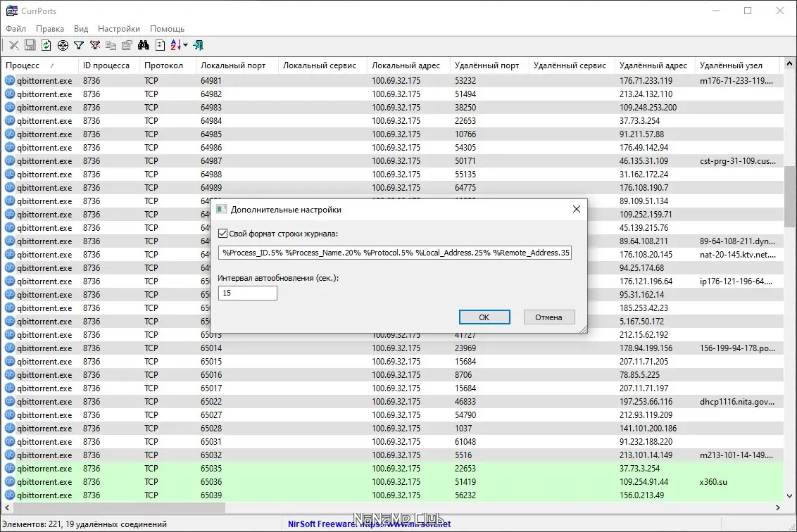
Task: Open the Вид menu
Action: coord(81,28)
